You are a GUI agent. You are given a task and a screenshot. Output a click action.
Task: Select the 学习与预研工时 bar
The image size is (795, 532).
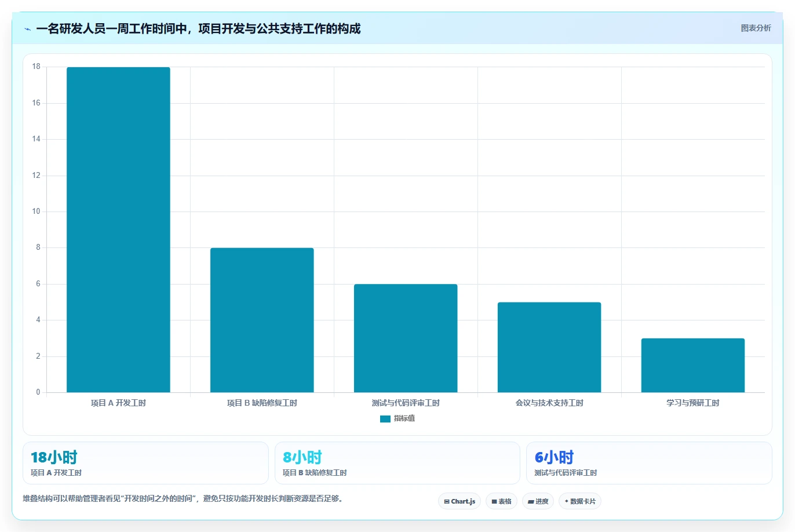693,366
